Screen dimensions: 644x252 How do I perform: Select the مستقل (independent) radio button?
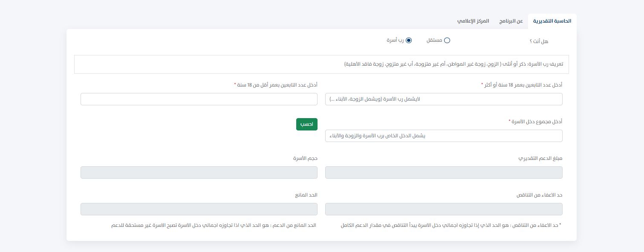[447, 41]
